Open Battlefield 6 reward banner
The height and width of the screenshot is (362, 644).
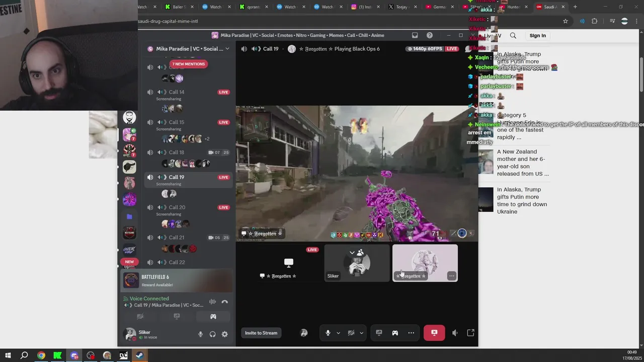tap(177, 281)
